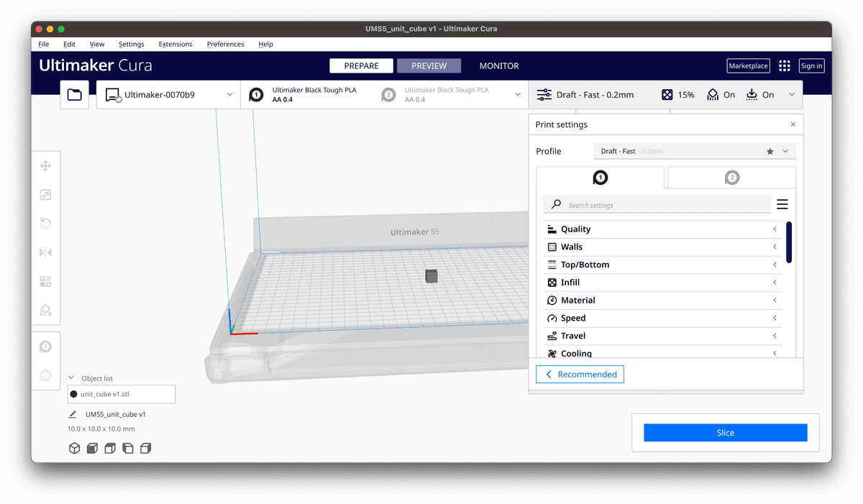The height and width of the screenshot is (504, 863).
Task: Expand the Speed settings category
Action: tap(662, 319)
